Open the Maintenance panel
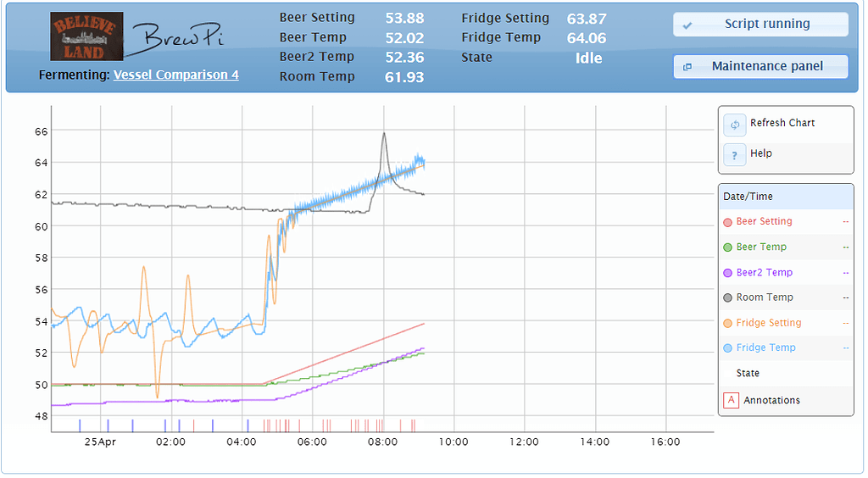Screen dimensions: 868x478 (x=760, y=66)
